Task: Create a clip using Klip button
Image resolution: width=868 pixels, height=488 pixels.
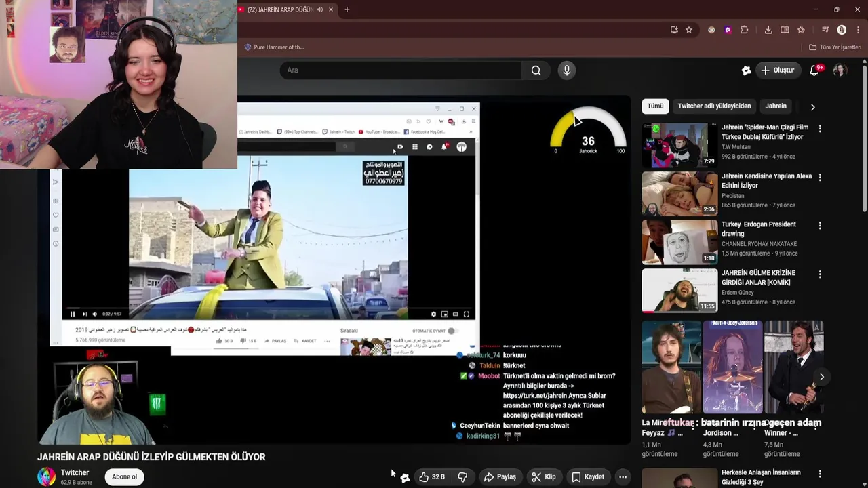Action: click(544, 476)
